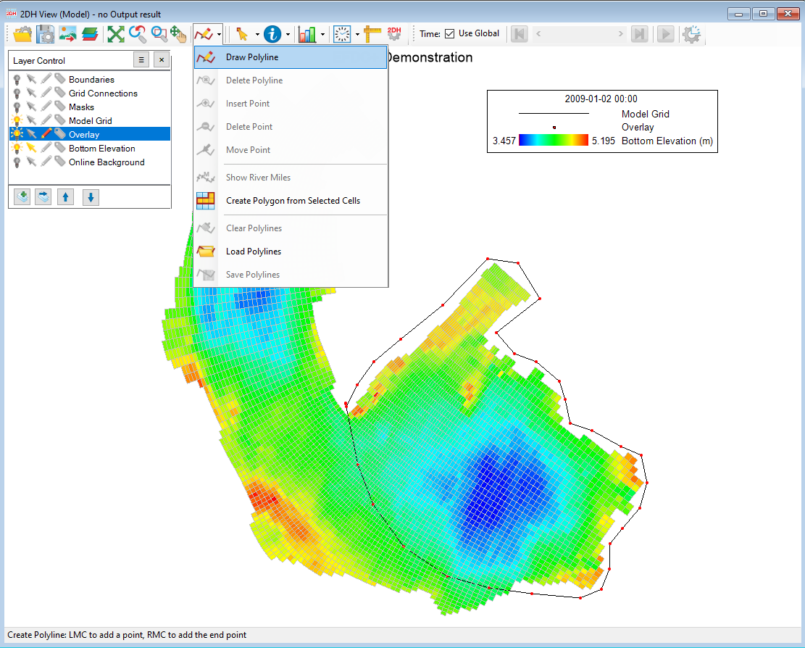The width and height of the screenshot is (805, 648).
Task: Toggle the Use Global time checkbox
Action: (x=449, y=34)
